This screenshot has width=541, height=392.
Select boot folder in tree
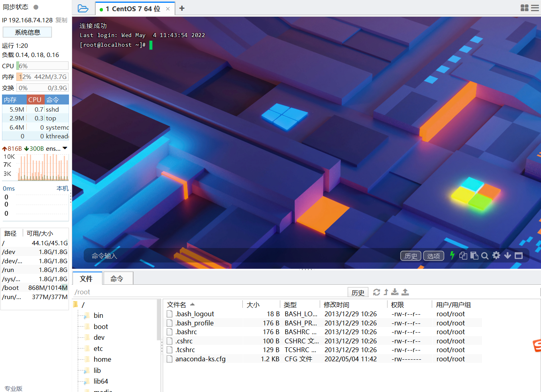coord(101,327)
